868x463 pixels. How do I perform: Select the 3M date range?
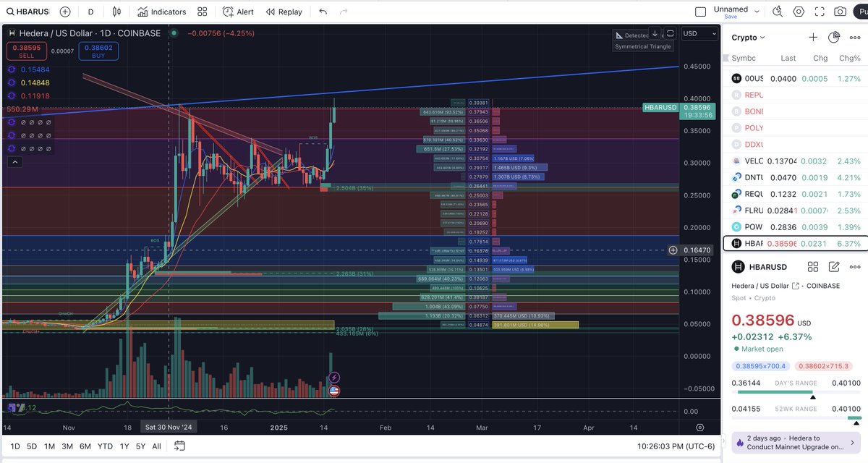(67, 446)
